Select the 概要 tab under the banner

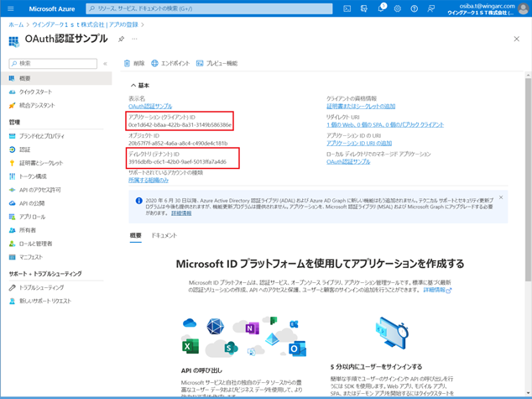click(135, 235)
